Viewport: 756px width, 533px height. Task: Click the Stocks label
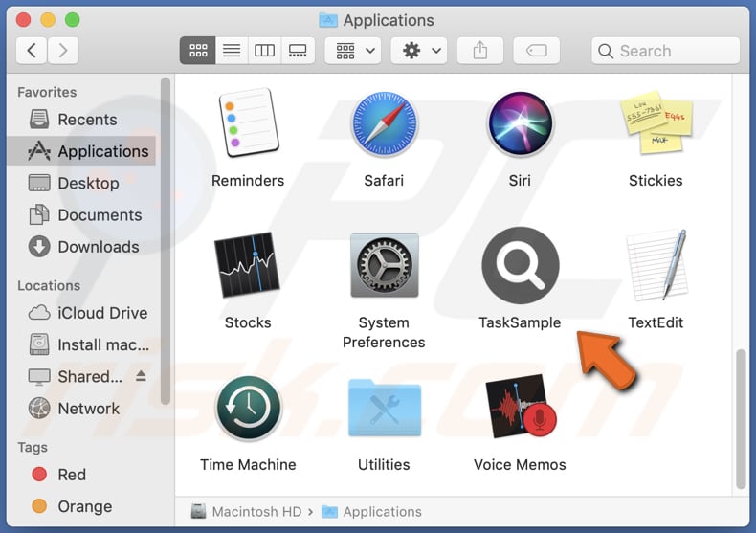pyautogui.click(x=248, y=322)
